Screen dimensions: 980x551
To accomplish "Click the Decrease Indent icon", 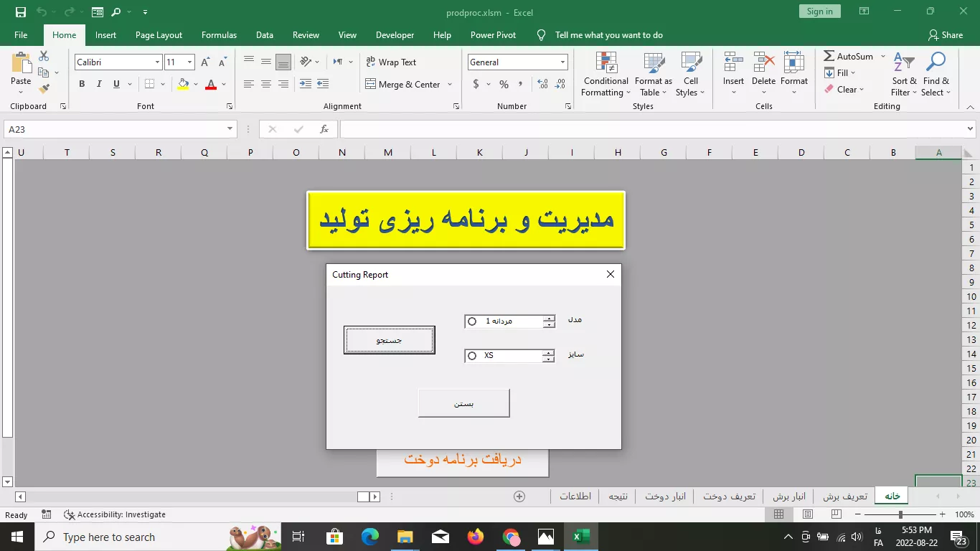I will click(x=306, y=85).
